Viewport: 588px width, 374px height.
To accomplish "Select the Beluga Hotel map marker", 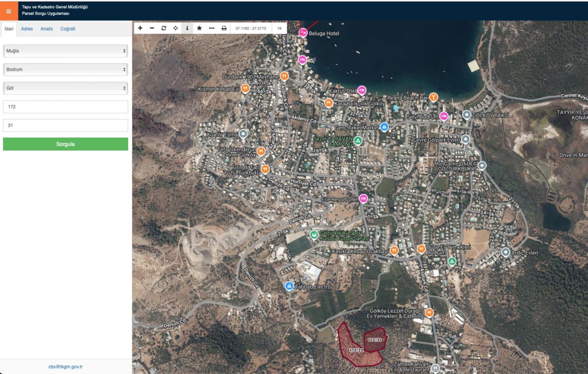I will click(303, 32).
